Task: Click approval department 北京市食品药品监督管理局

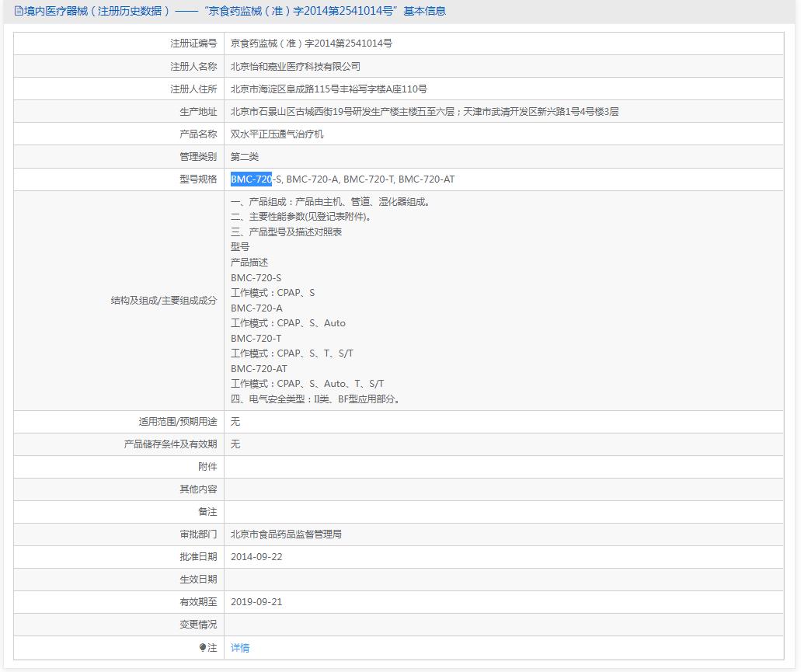Action: (x=286, y=534)
